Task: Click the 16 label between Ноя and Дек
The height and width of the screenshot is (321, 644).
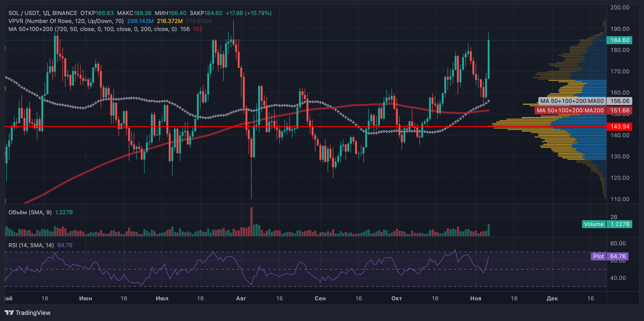Action: 514,298
